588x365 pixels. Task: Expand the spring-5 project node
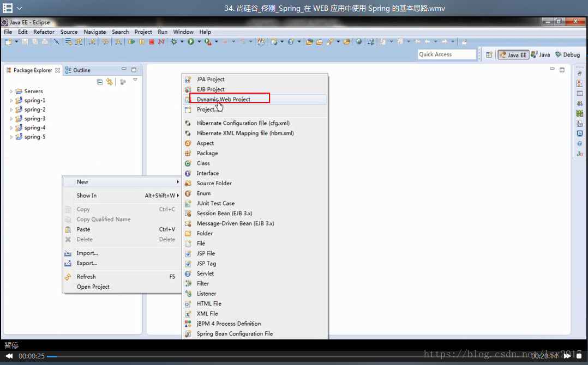[11, 137]
